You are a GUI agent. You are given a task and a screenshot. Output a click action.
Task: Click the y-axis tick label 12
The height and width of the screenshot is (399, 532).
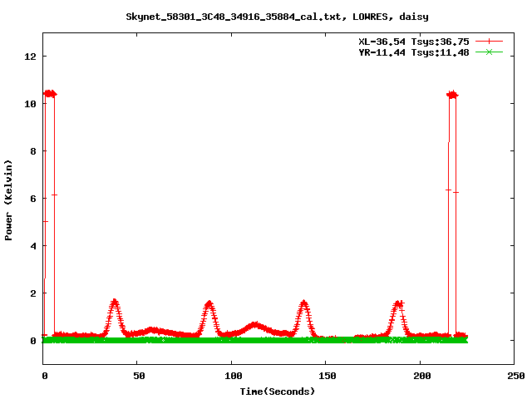[x=30, y=57]
